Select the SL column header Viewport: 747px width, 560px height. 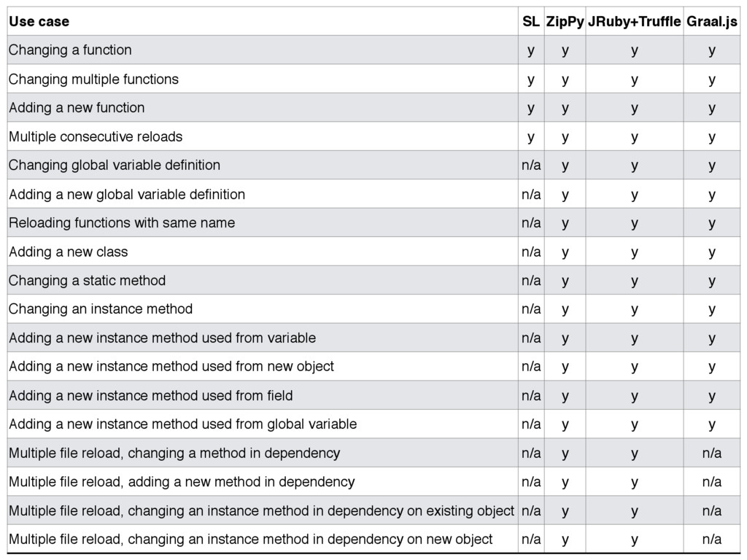point(531,21)
